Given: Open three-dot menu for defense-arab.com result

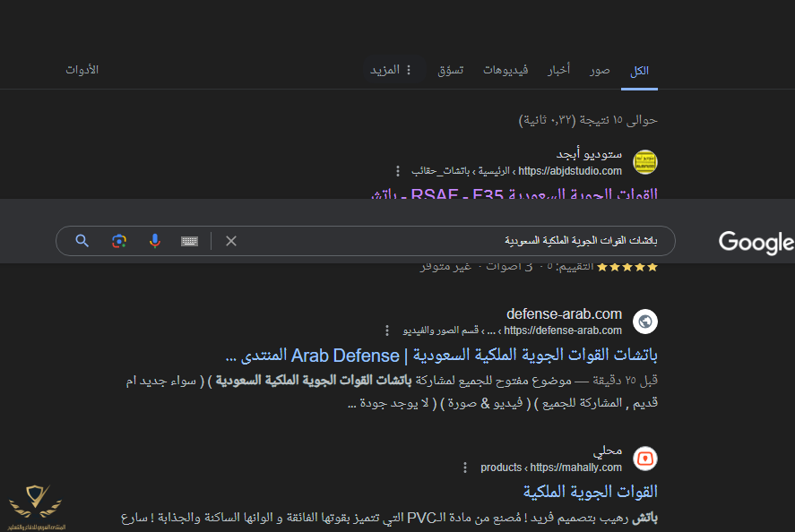Looking at the screenshot, I should pos(387,330).
